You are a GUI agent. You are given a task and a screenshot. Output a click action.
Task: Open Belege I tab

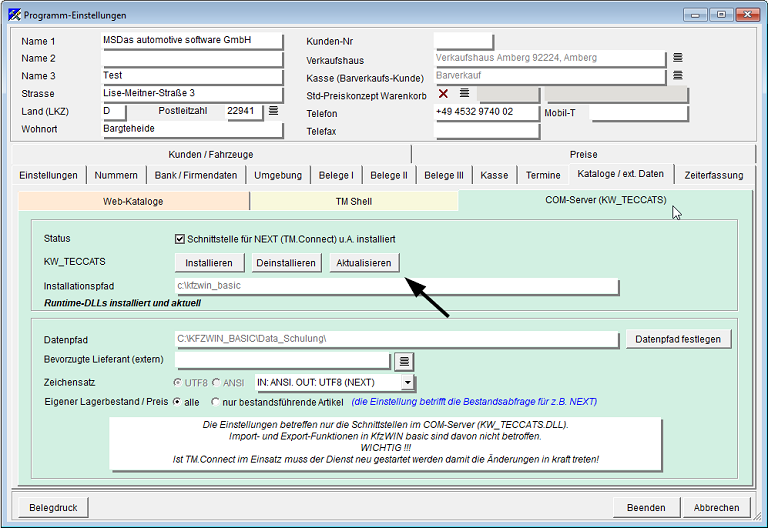point(336,175)
